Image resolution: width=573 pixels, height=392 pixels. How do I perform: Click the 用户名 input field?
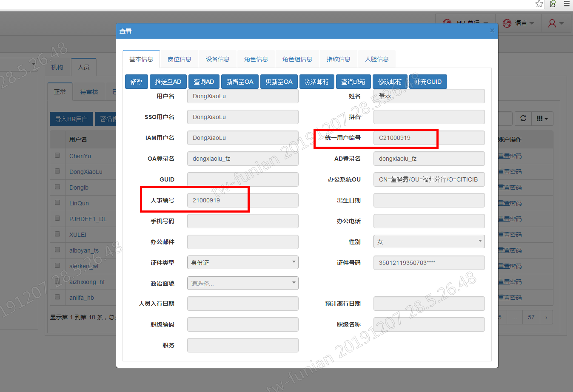pyautogui.click(x=242, y=96)
